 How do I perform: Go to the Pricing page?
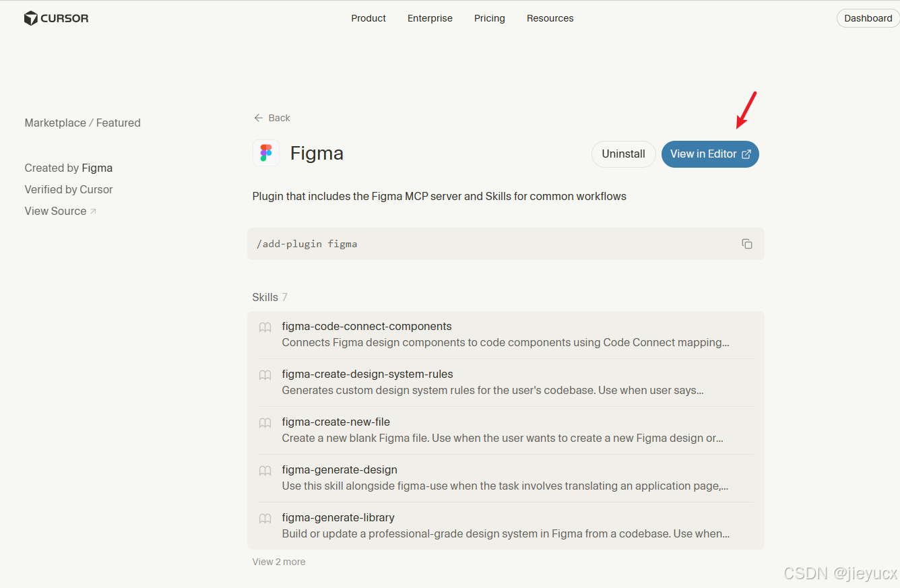coord(490,18)
